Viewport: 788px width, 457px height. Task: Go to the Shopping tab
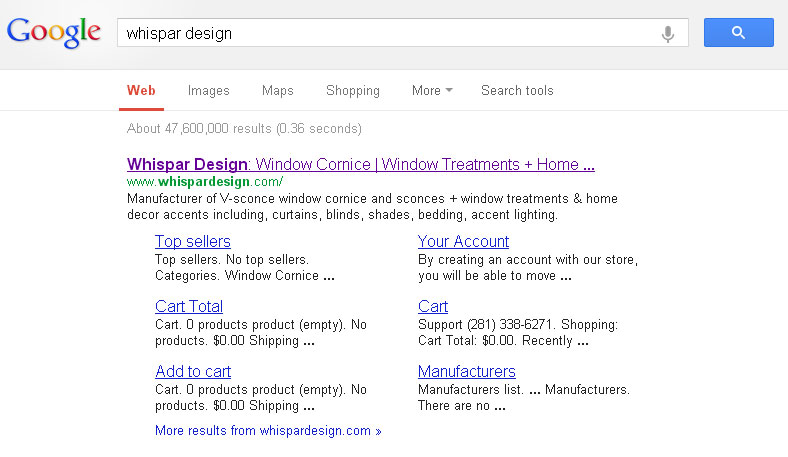pyautogui.click(x=353, y=90)
